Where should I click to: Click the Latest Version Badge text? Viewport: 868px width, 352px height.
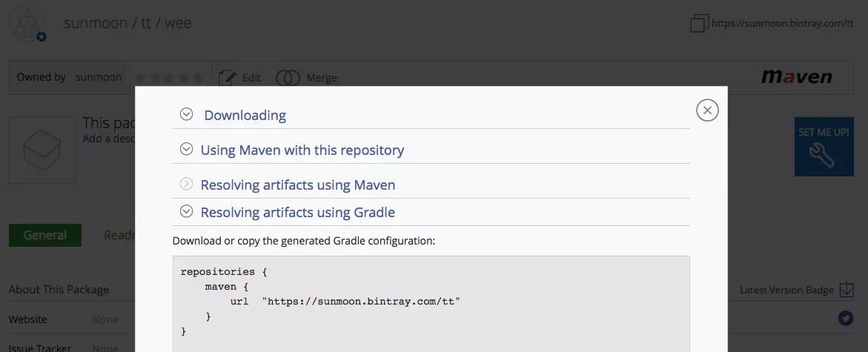click(x=786, y=290)
